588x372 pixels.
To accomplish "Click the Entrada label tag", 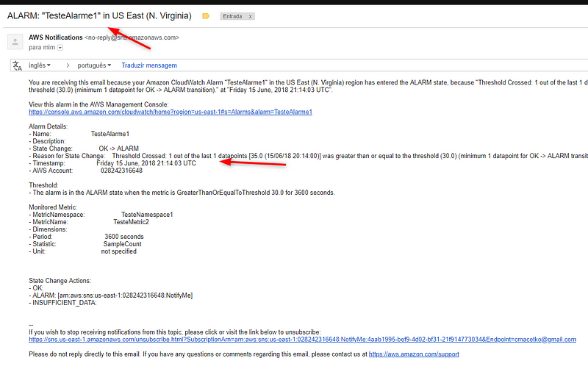I will (232, 16).
